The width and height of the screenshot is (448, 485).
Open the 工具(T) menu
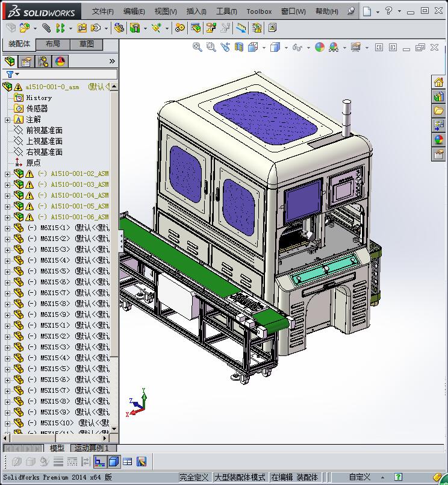tap(226, 11)
